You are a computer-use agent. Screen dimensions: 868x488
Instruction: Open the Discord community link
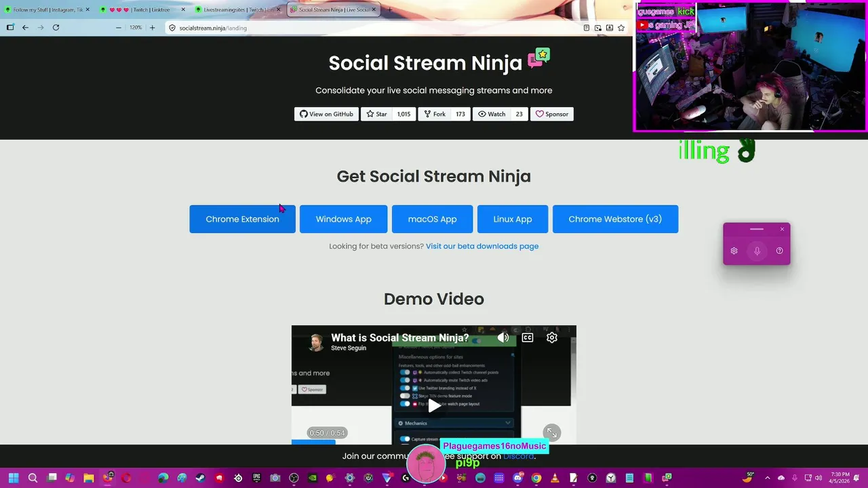point(518,456)
